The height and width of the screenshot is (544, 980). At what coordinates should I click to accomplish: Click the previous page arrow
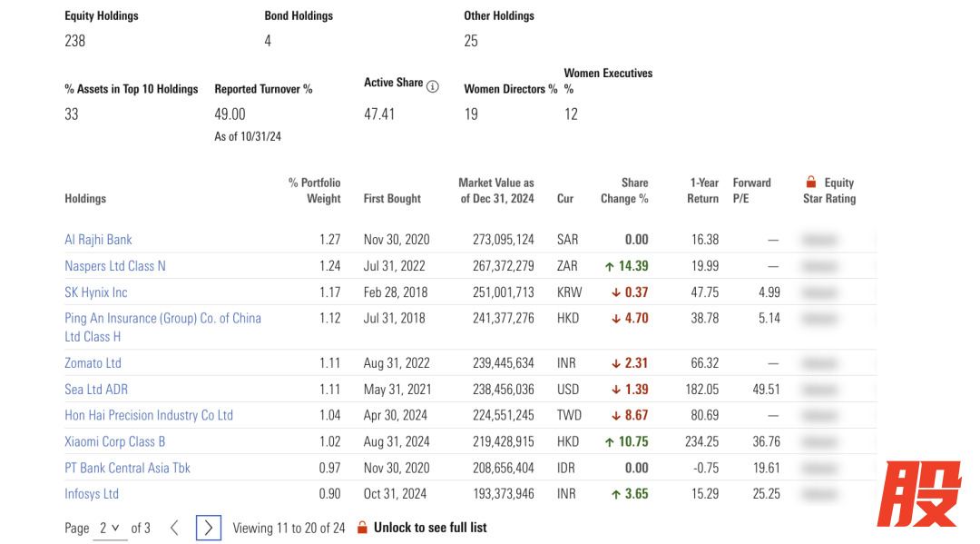(x=174, y=528)
